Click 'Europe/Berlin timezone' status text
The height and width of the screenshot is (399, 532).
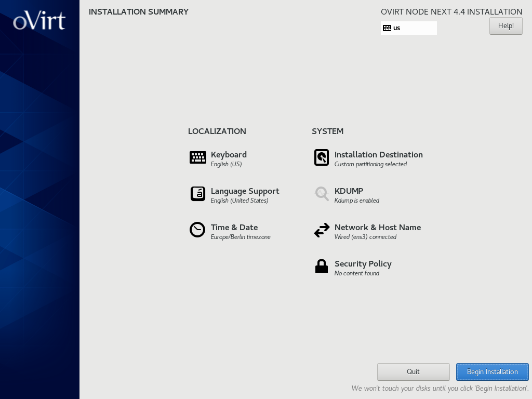(241, 237)
